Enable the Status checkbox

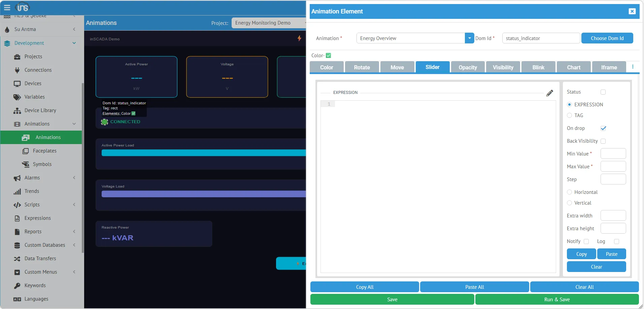[603, 92]
